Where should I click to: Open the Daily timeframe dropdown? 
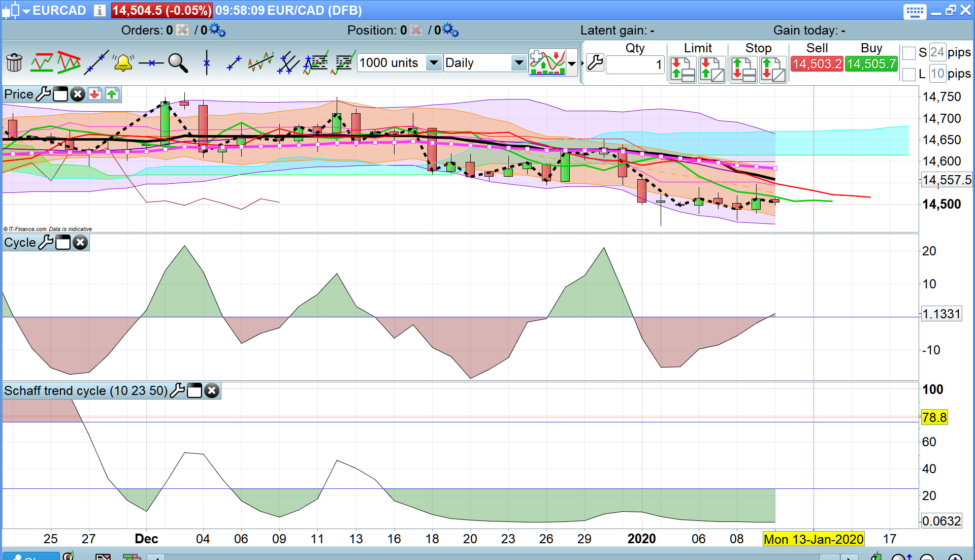click(x=518, y=63)
